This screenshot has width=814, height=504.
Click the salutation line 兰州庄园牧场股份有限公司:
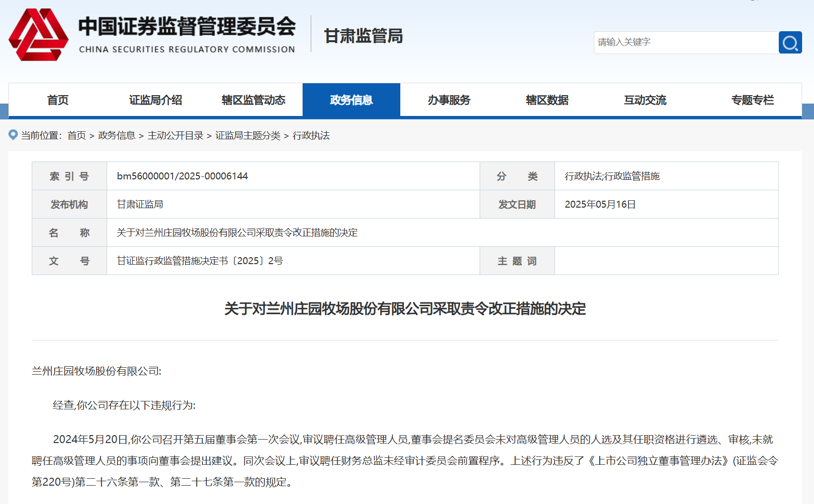97,371
